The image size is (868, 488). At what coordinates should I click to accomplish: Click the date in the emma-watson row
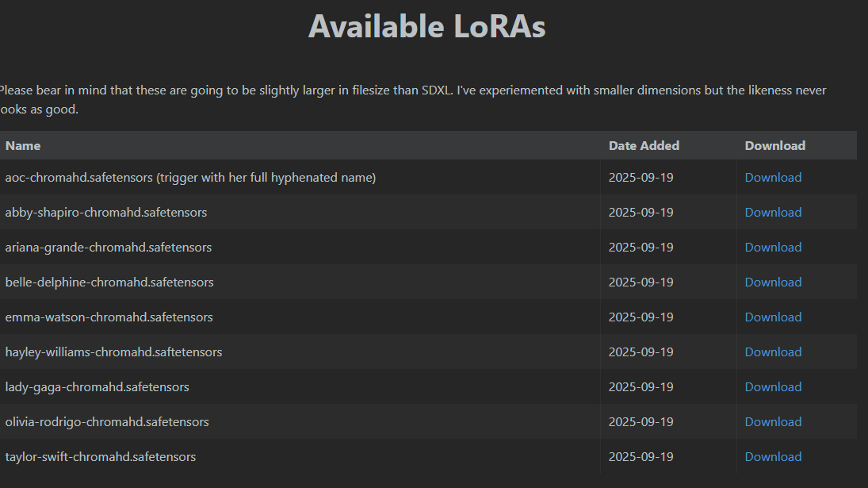pyautogui.click(x=641, y=317)
